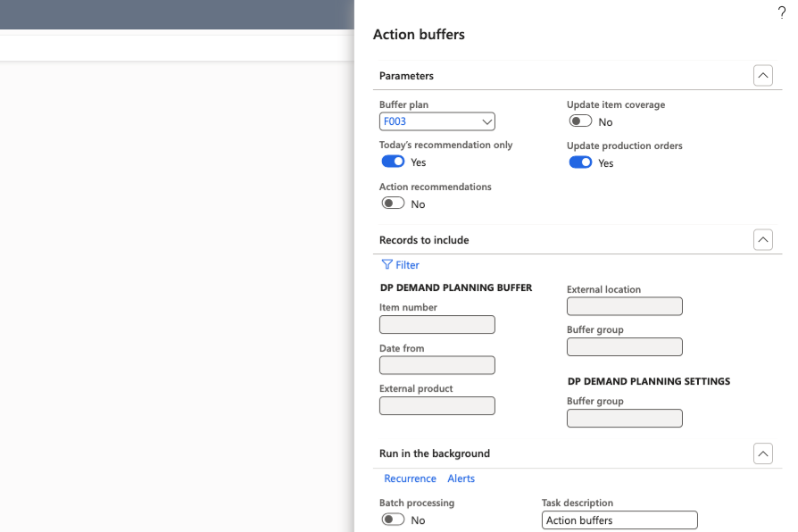Screen dimensions: 798x532
Task: Click the Filter funnel icon
Action: pos(387,265)
